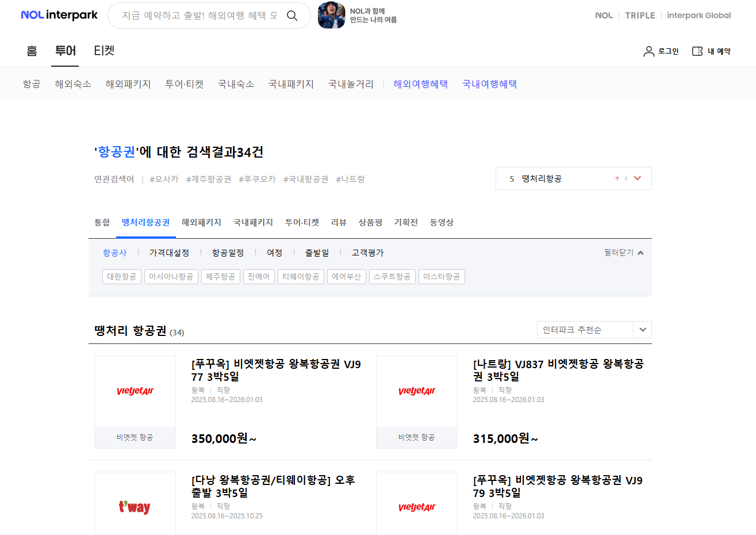Open the interpark Global link
The image size is (756, 535).
699,16
